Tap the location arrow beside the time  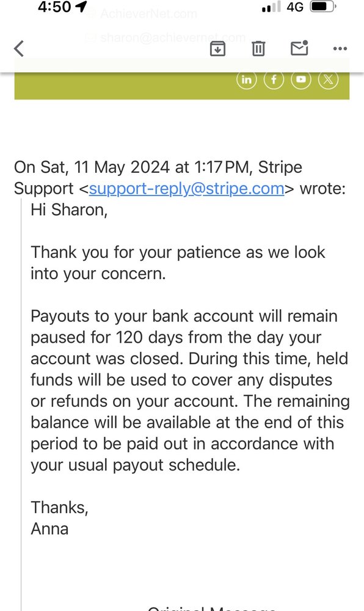click(81, 7)
